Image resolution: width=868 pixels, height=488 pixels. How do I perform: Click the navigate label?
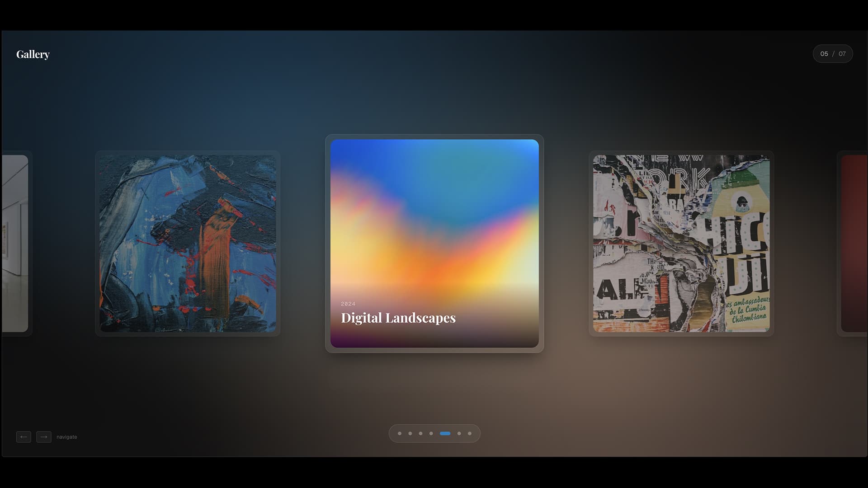(x=66, y=437)
